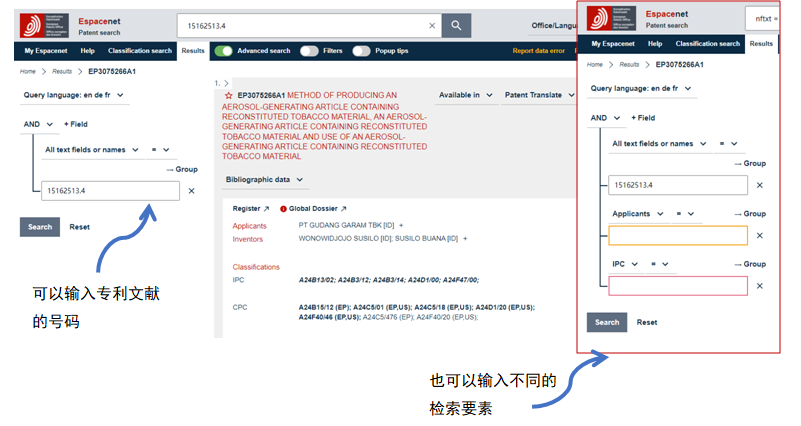Open All text fields or names dropdown right

click(659, 144)
